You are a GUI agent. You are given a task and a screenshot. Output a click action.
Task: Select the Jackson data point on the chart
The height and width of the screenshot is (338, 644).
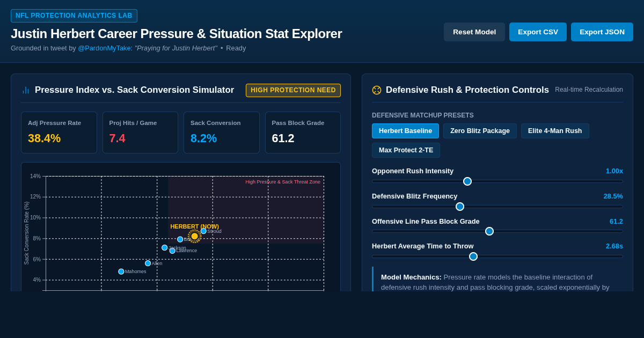(165, 248)
